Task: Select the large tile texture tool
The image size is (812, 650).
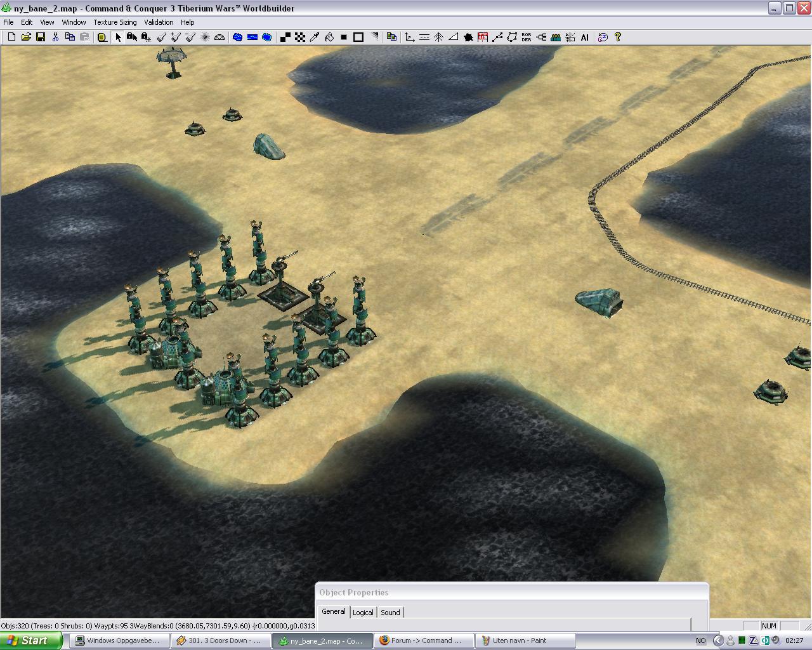Action: click(x=285, y=37)
